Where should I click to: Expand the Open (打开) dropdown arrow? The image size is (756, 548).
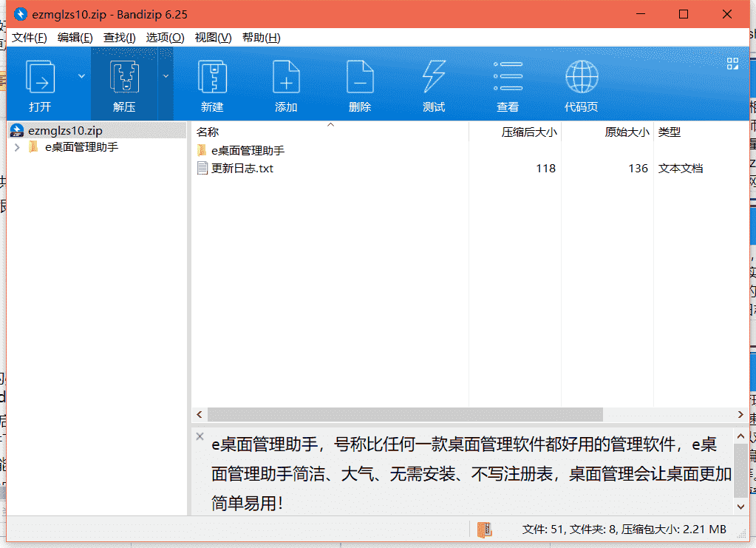tap(81, 76)
